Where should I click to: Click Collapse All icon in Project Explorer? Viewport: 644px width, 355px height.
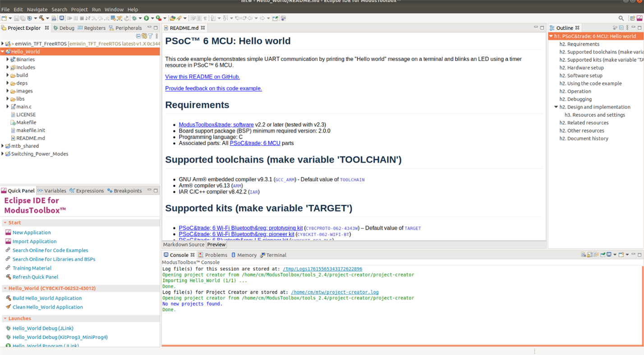click(138, 36)
